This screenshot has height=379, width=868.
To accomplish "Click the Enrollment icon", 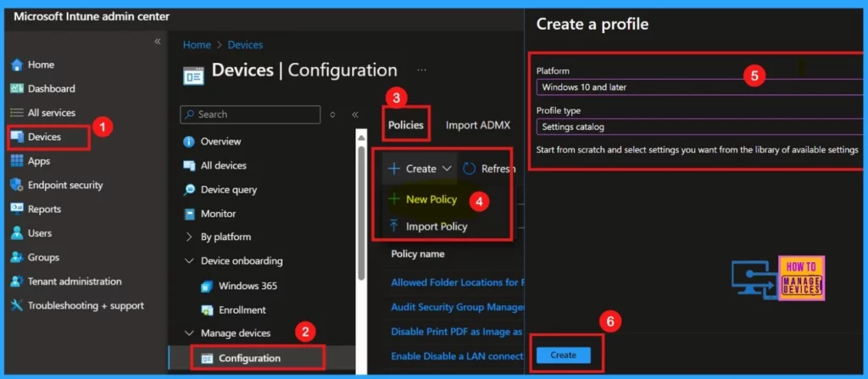I will (x=207, y=310).
